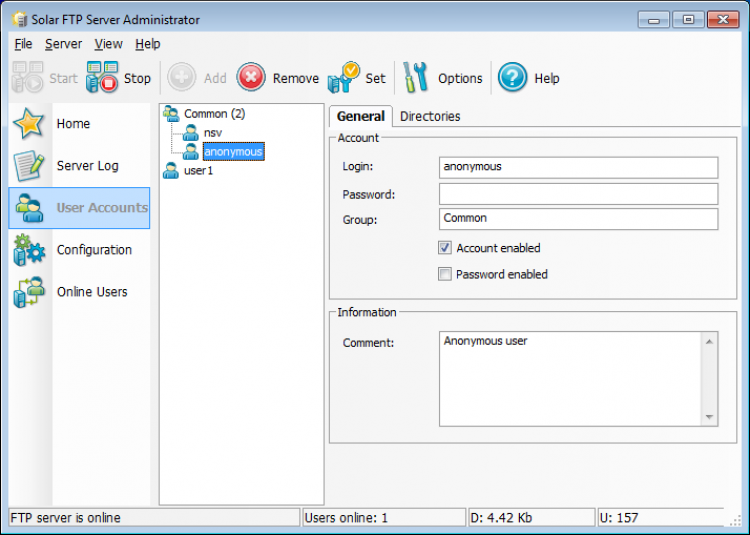Uncheck the Account enabled checkbox
This screenshot has width=750, height=535.
pos(445,248)
